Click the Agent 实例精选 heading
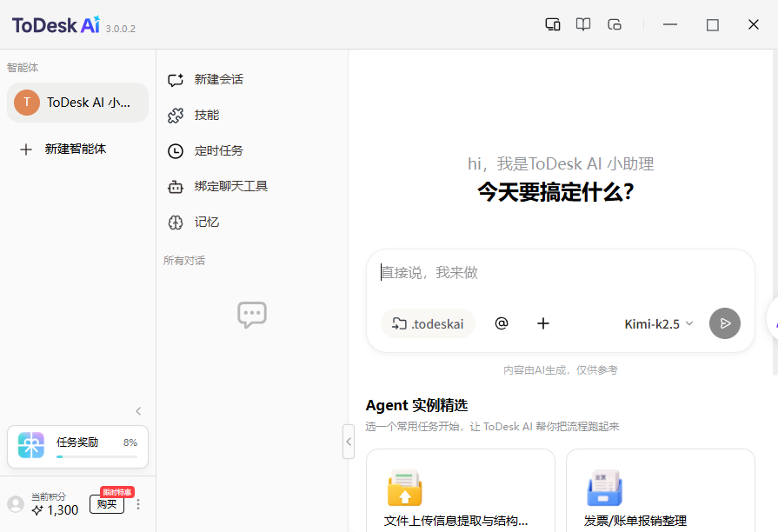The image size is (778, 532). point(416,405)
